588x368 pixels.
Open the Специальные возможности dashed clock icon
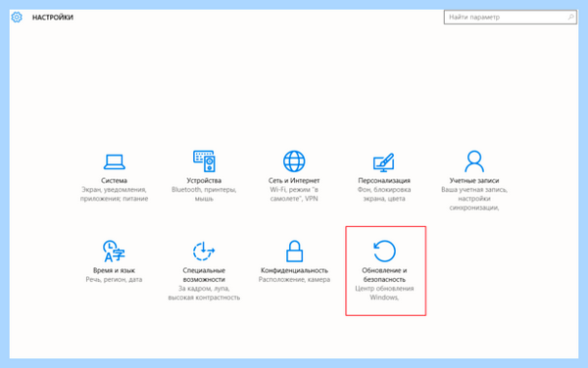point(204,251)
